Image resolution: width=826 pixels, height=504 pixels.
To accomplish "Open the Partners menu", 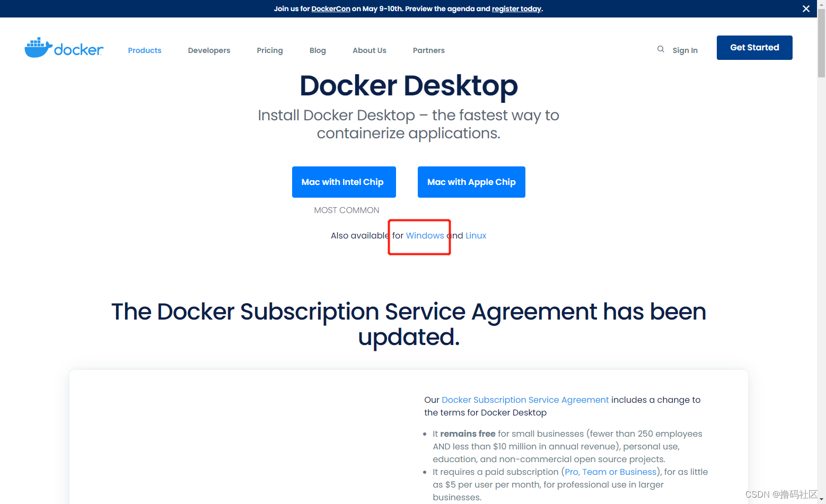I will point(429,50).
